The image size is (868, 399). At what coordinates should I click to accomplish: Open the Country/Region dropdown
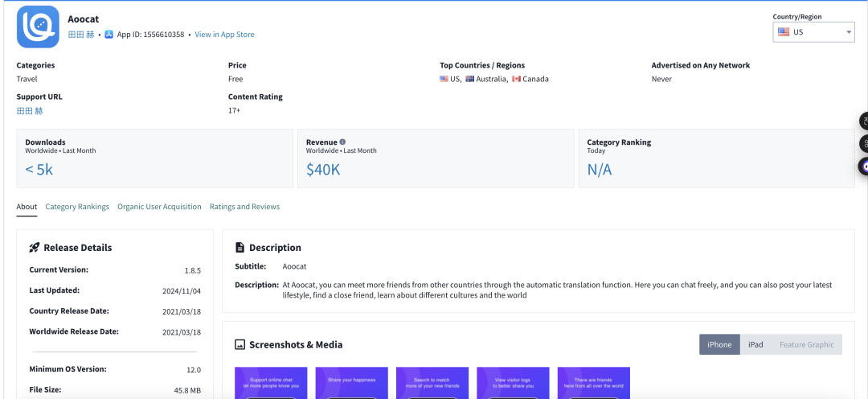point(813,32)
